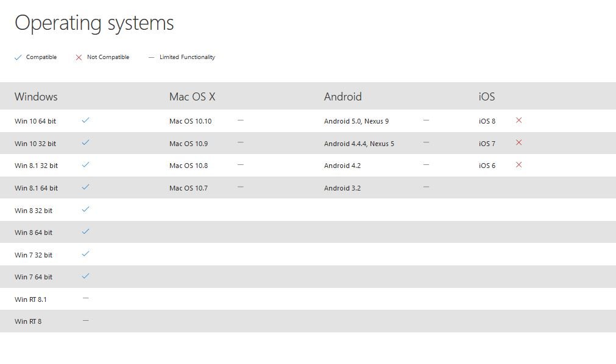Click the Limited Functionality legend label
This screenshot has width=616, height=364.
point(187,57)
